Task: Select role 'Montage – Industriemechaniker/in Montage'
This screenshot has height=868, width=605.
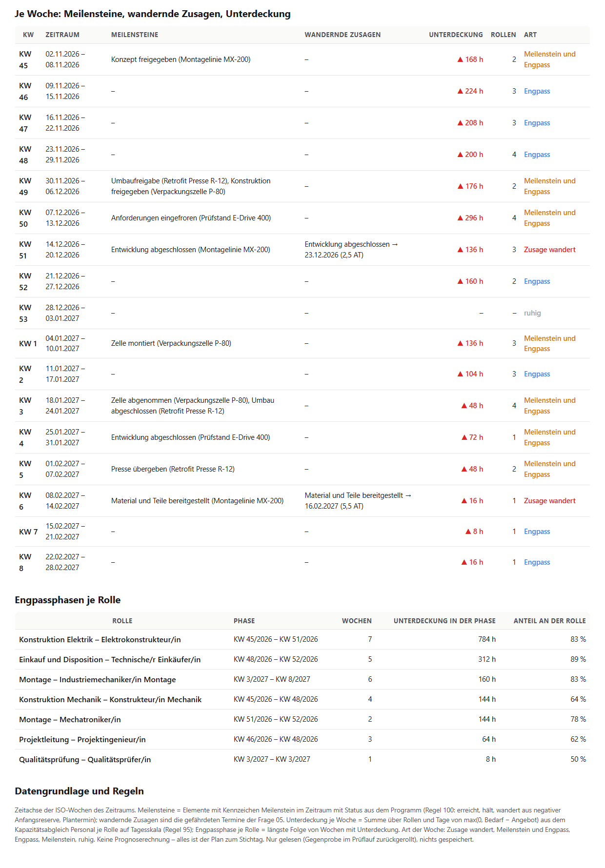Action: click(x=97, y=679)
